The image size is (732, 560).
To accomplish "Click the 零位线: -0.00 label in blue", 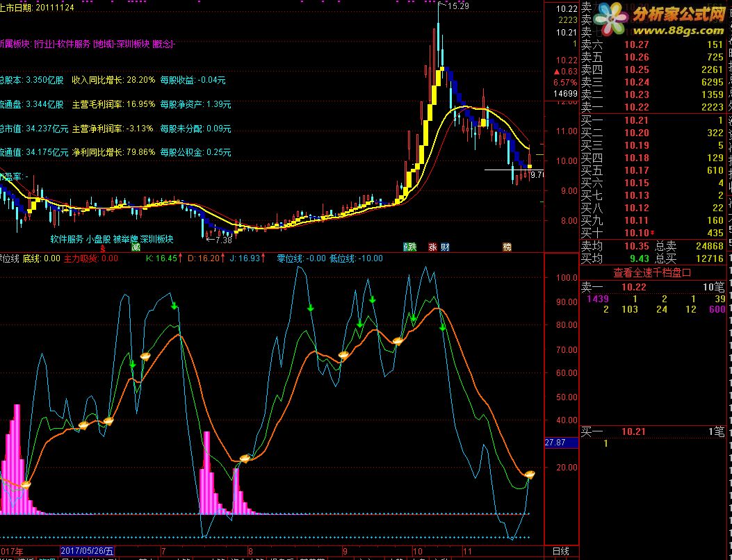I will (x=301, y=258).
